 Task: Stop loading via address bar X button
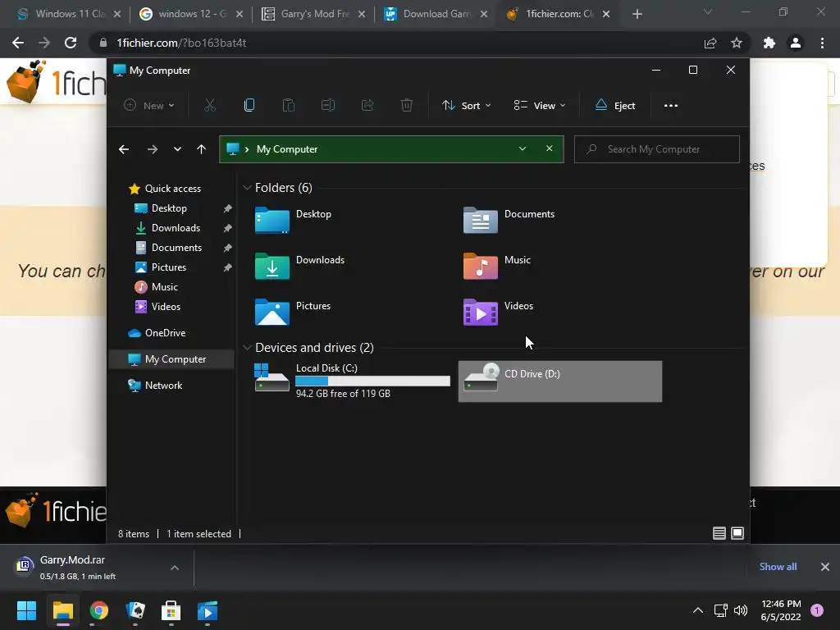549,149
